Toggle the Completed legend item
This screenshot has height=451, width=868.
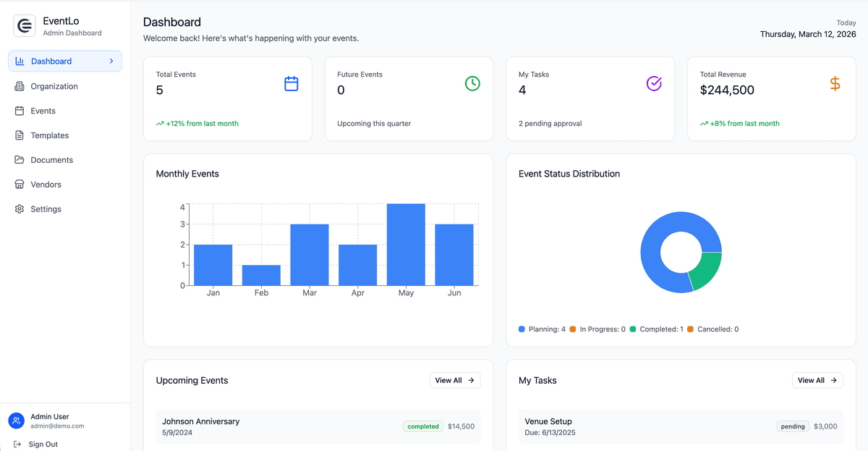coord(662,329)
